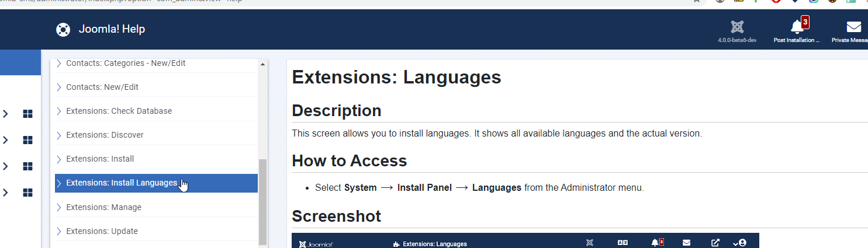Click puzzle icon beside Extensions: Languages in screenshot
The image size is (868, 248).
pos(397,244)
